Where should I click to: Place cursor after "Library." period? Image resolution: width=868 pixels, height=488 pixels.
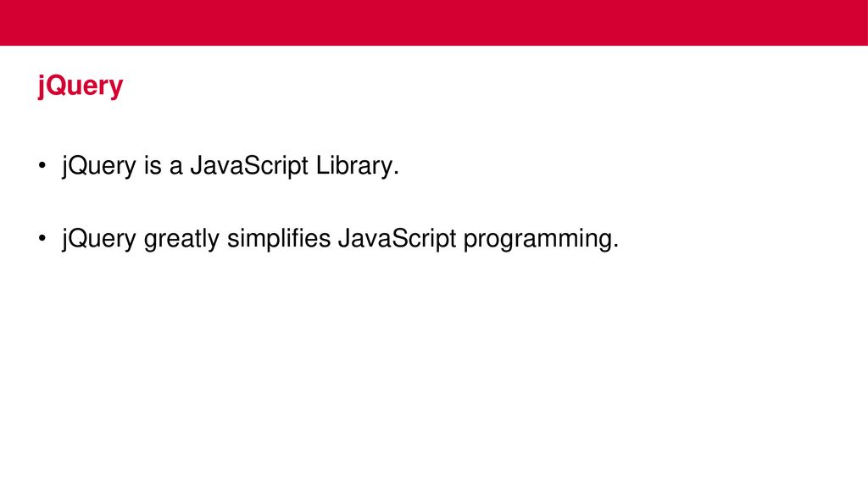[x=400, y=166]
